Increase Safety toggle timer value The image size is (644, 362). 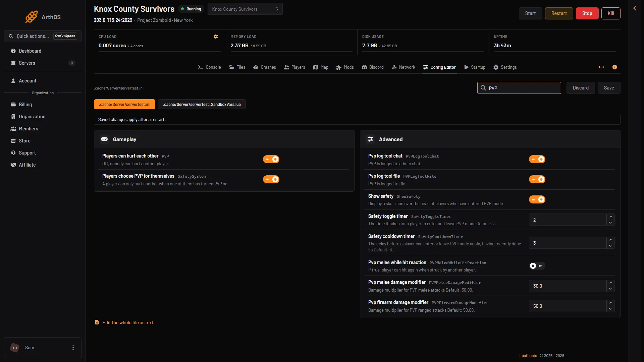[610, 217]
